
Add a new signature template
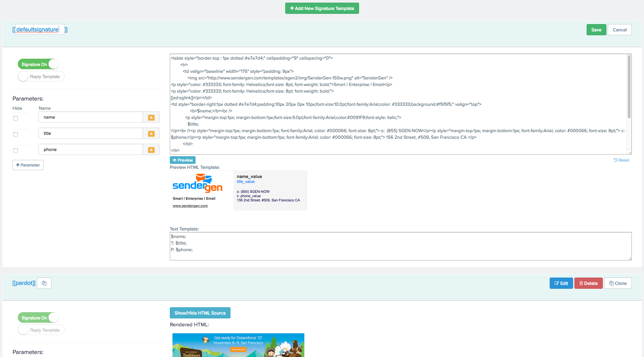(x=322, y=8)
